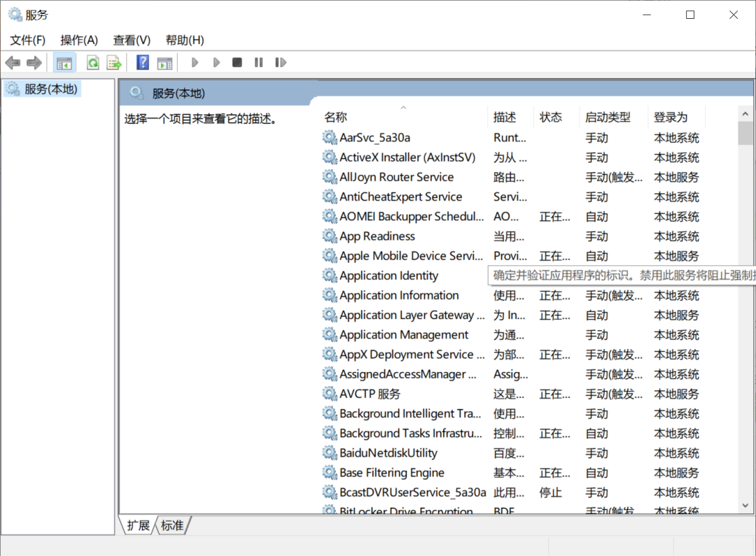Click the Pause Service icon
Screen dimensions: 756x556
click(259, 63)
